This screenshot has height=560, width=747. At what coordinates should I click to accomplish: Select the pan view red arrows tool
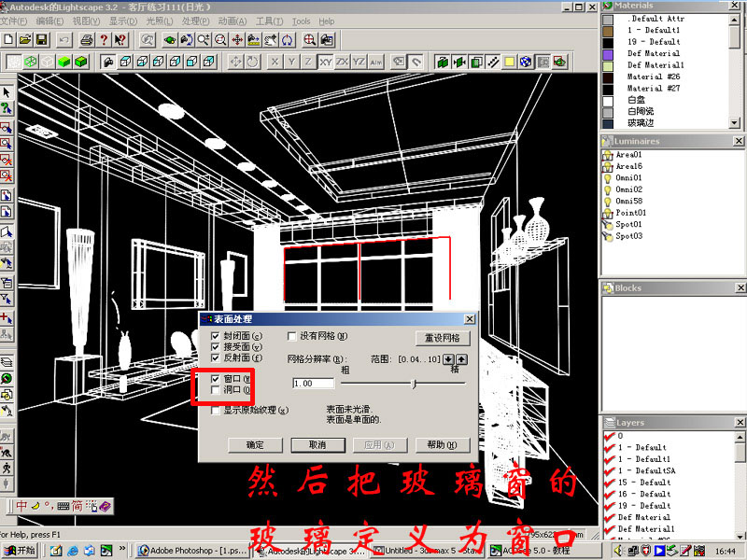tap(237, 39)
